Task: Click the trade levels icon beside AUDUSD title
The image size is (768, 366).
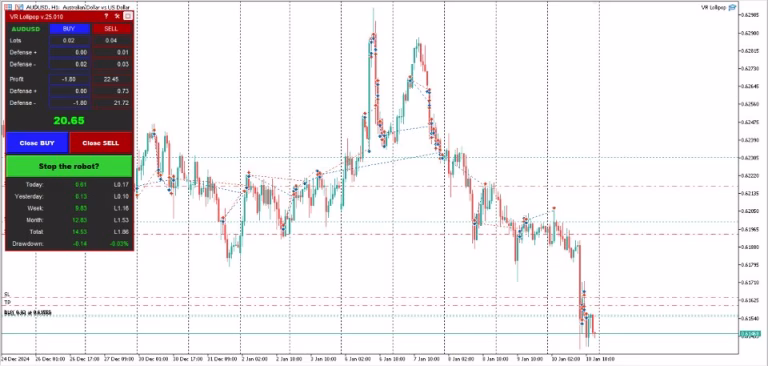Action: click(x=18, y=7)
